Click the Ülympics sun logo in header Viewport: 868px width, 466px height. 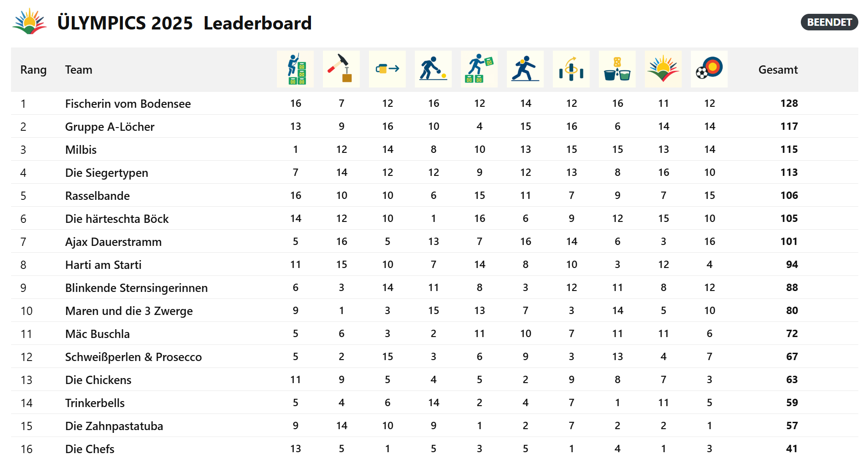pyautogui.click(x=30, y=22)
